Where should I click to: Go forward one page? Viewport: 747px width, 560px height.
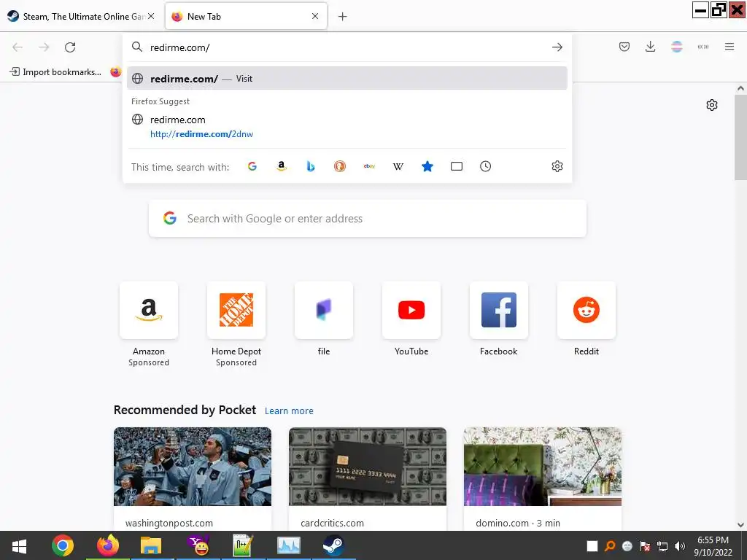point(44,47)
